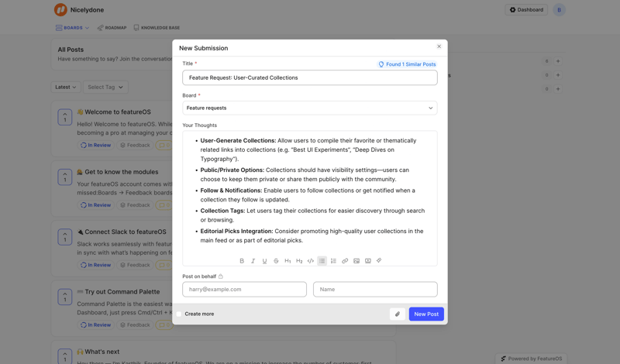The height and width of the screenshot is (364, 620).
Task: Apply underline formatting in the editor toolbar
Action: tap(264, 261)
